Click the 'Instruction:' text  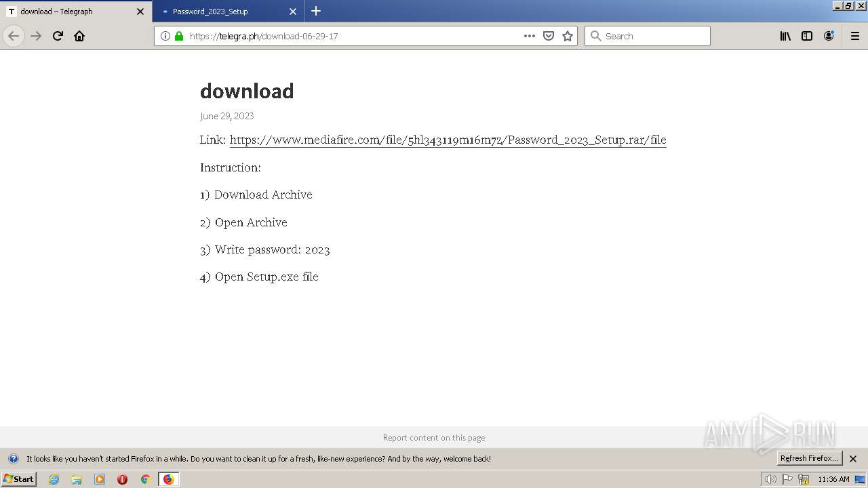tap(231, 167)
